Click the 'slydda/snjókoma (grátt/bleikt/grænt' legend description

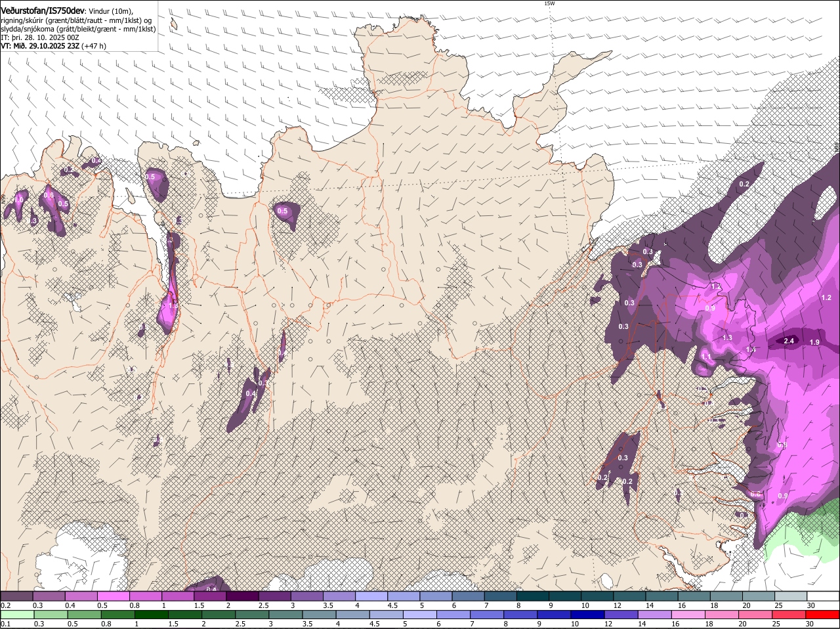(58, 29)
